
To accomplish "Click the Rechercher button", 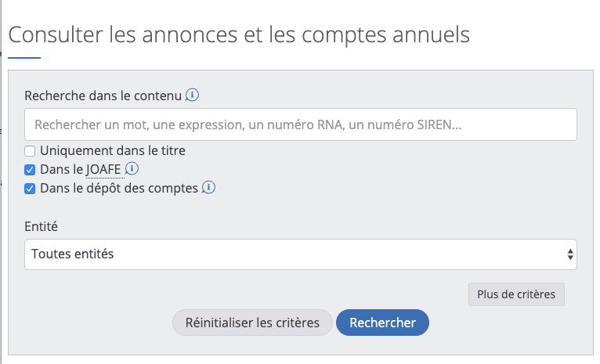I will (x=383, y=323).
